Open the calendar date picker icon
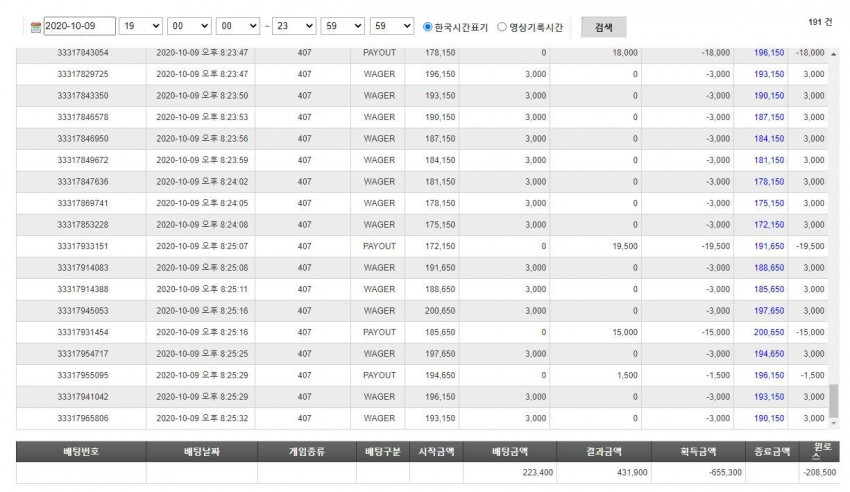 click(x=36, y=27)
